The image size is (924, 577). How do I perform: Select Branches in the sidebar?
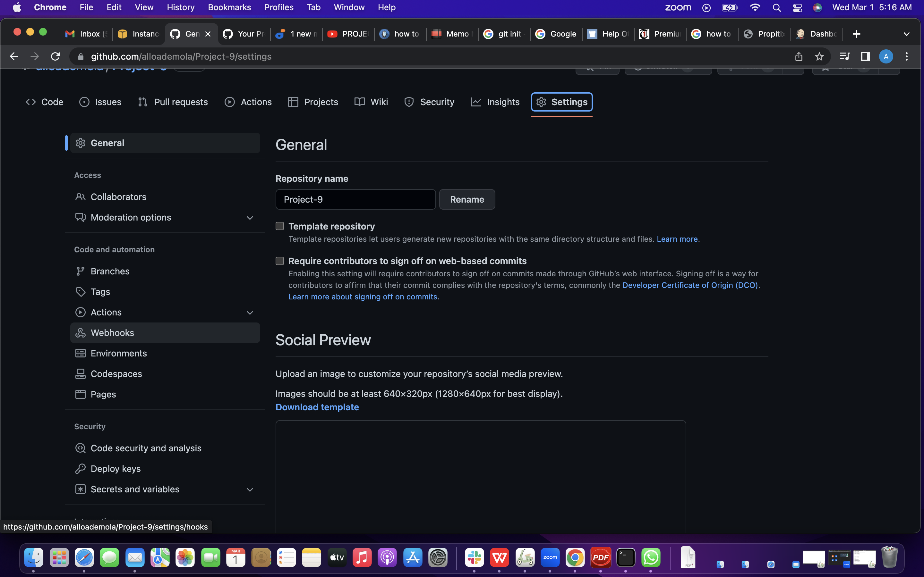pos(110,271)
